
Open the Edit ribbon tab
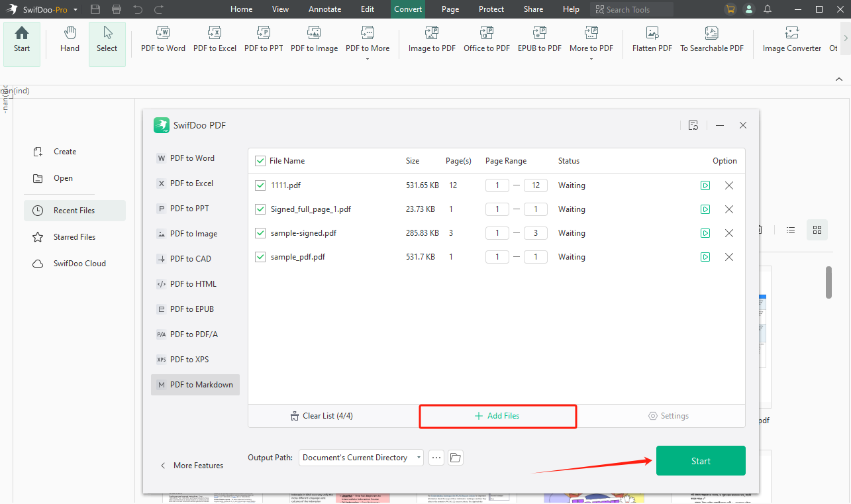(x=368, y=9)
